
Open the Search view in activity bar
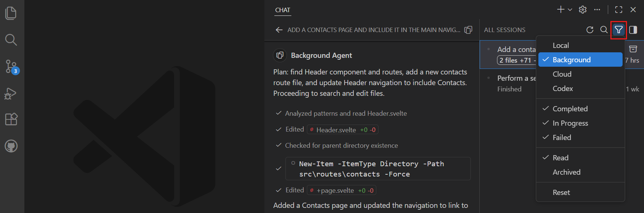(11, 40)
